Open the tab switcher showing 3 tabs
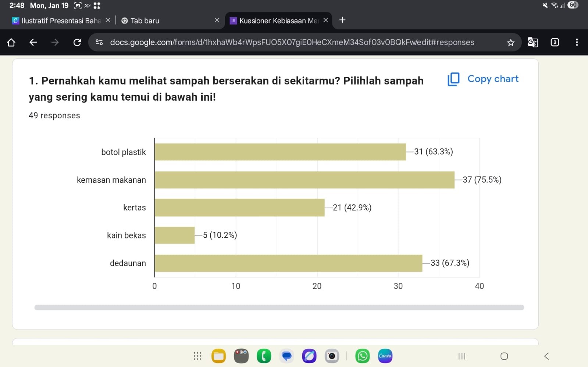 555,43
